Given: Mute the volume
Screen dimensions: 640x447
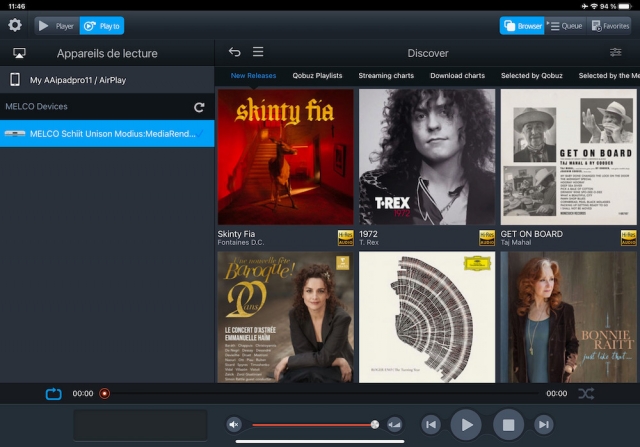Looking at the screenshot, I should click(x=234, y=425).
